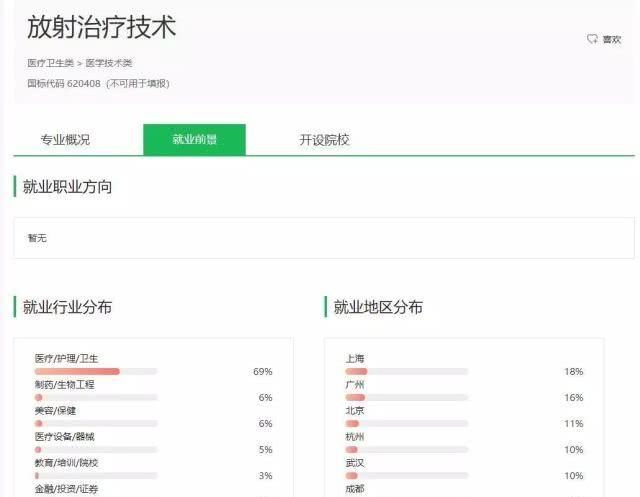The width and height of the screenshot is (640, 497).
Task: Open the 医疗卫生类 breadcrumb link
Action: tap(51, 63)
